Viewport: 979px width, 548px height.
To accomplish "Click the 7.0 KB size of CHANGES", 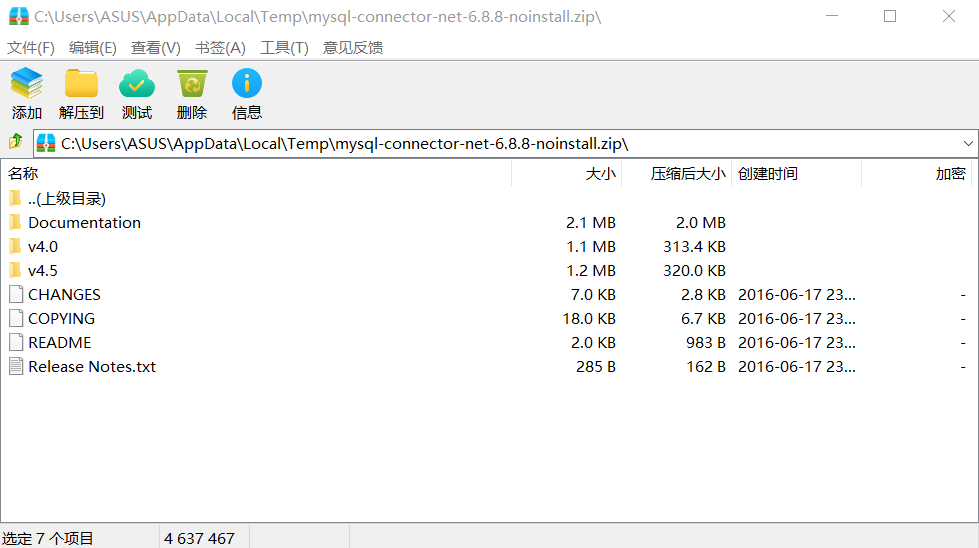I will (593, 294).
